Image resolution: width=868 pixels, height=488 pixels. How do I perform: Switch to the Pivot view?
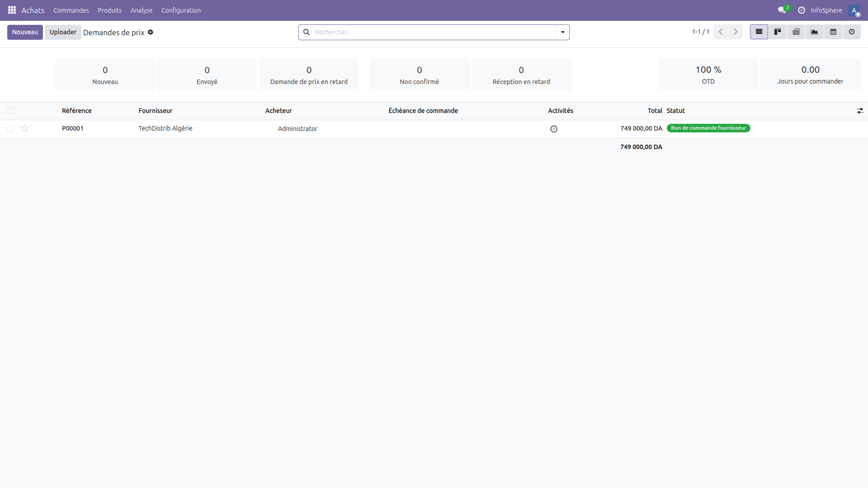point(796,32)
